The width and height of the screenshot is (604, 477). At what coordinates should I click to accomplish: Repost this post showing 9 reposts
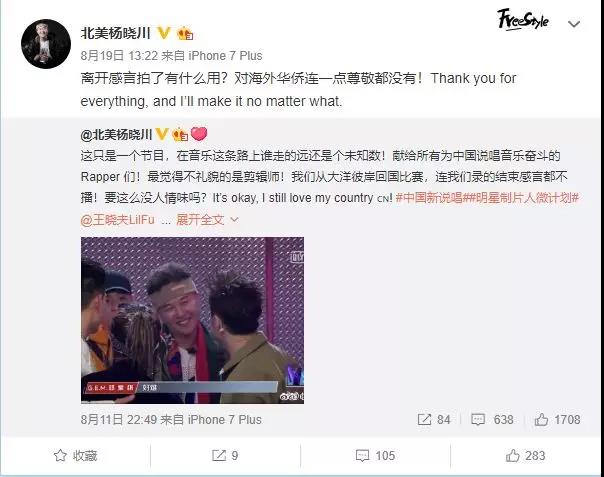pos(225,456)
